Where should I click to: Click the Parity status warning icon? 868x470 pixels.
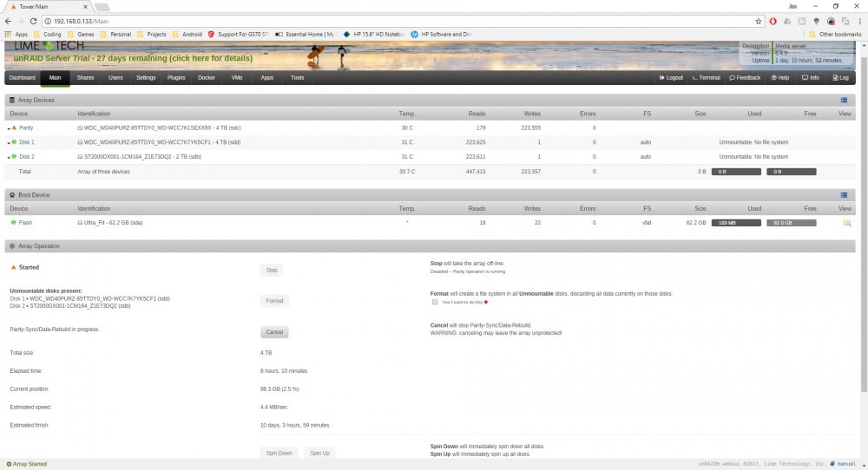coord(15,127)
